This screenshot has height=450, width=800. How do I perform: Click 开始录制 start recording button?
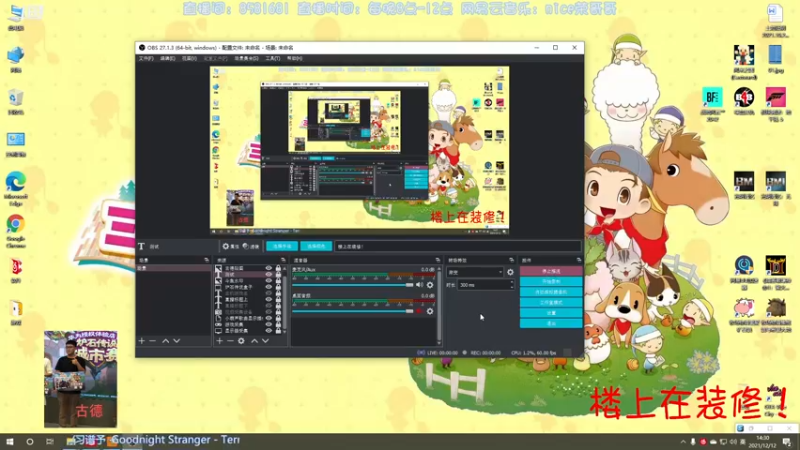(x=551, y=282)
